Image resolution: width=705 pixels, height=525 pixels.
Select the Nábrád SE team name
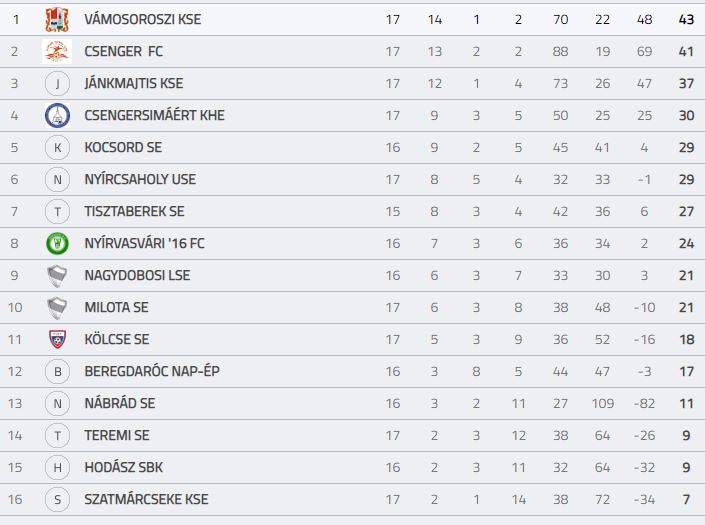(x=120, y=403)
